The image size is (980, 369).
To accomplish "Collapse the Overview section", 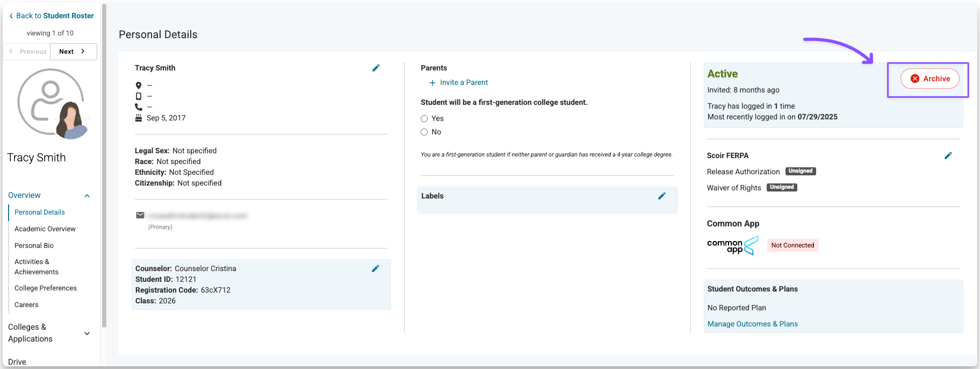I will tap(87, 196).
